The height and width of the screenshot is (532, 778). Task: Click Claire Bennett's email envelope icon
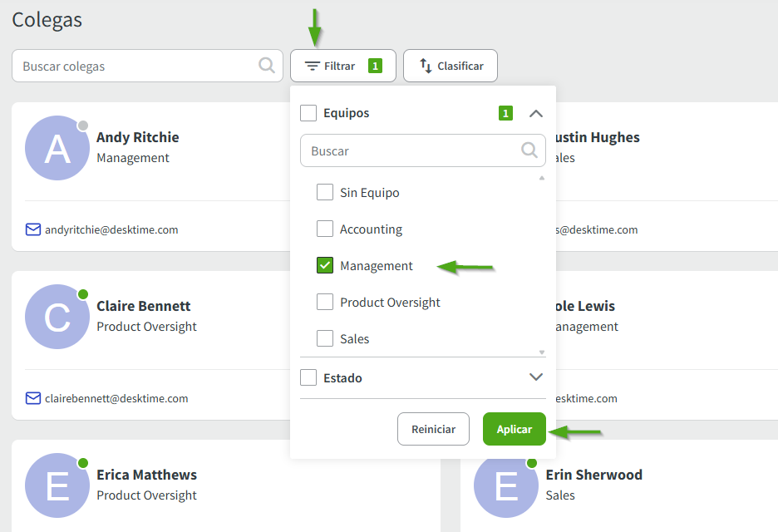tap(33, 398)
